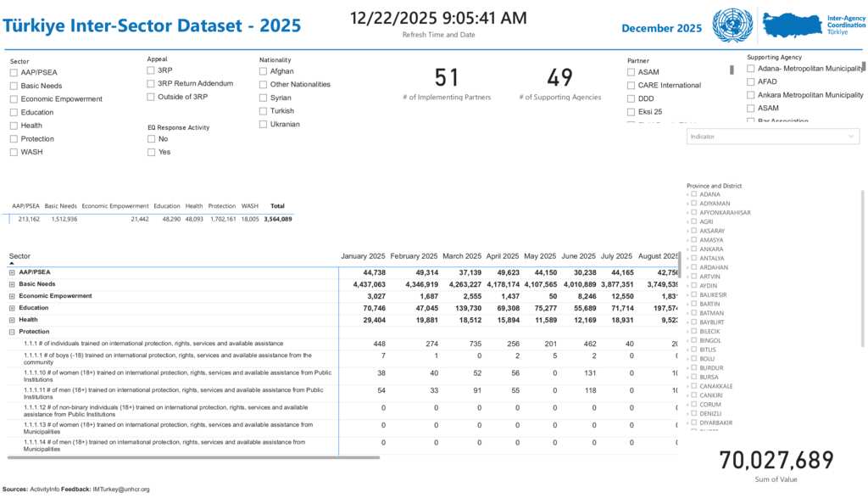Select the CARE International partner checkbox

632,85
